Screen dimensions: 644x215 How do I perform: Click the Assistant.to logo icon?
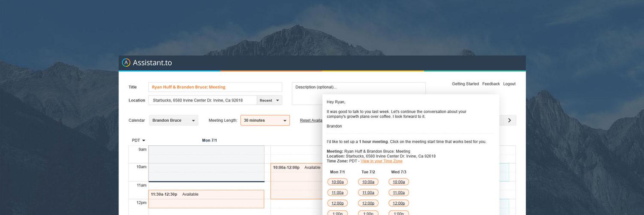pos(126,63)
